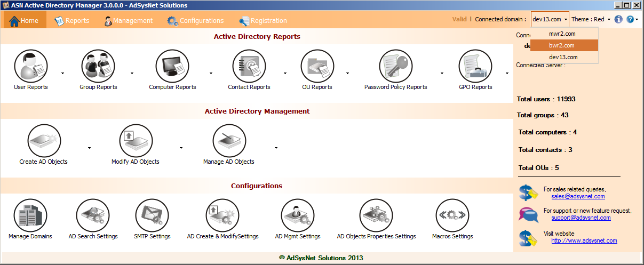Open the Theme : Red dropdown
The width and height of the screenshot is (644, 265).
tap(591, 19)
